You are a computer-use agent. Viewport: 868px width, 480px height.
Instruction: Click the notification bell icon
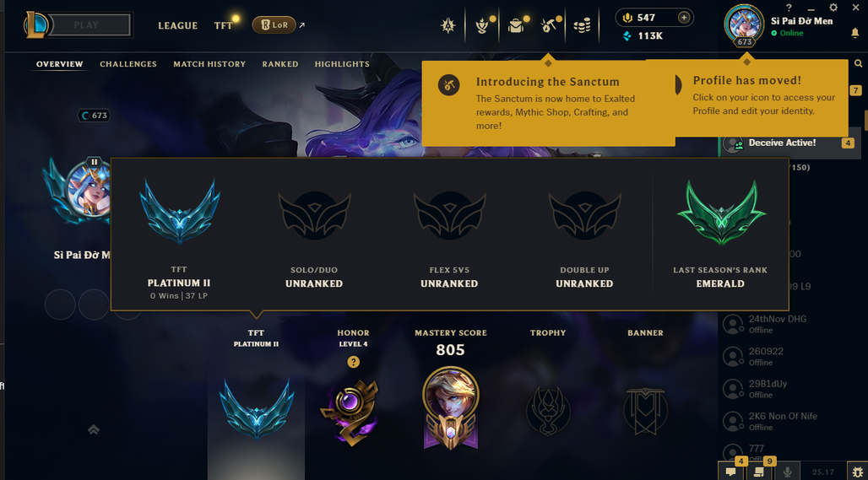tap(854, 33)
